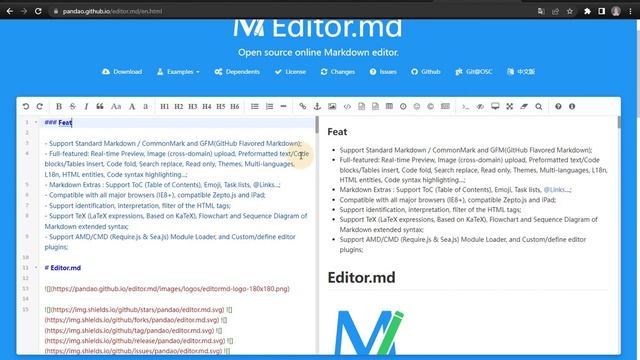Apply H6 heading
Viewport: 640px width, 360px height.
point(235,107)
